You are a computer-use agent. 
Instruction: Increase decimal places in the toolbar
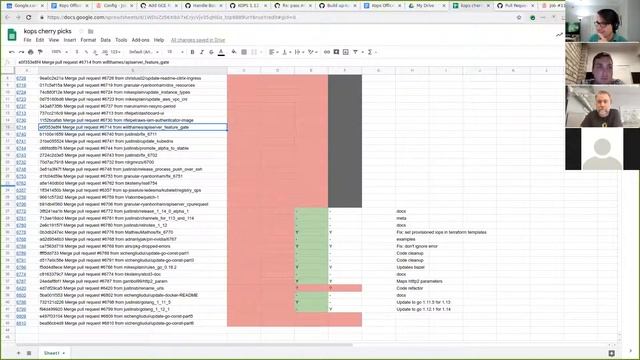(x=105, y=52)
